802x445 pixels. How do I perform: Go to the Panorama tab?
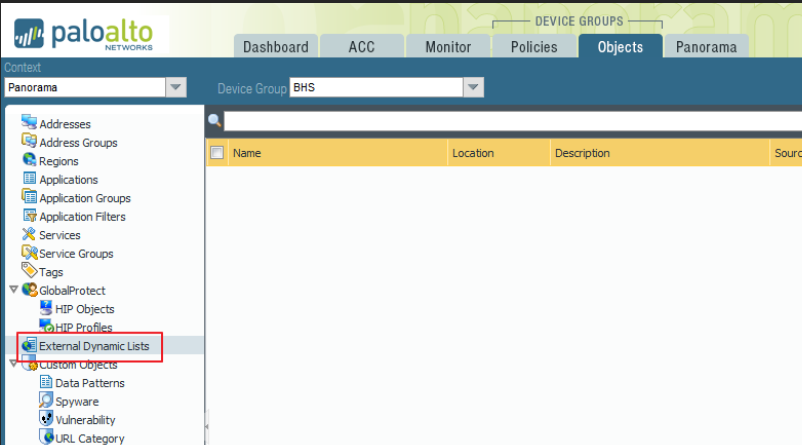tap(706, 47)
